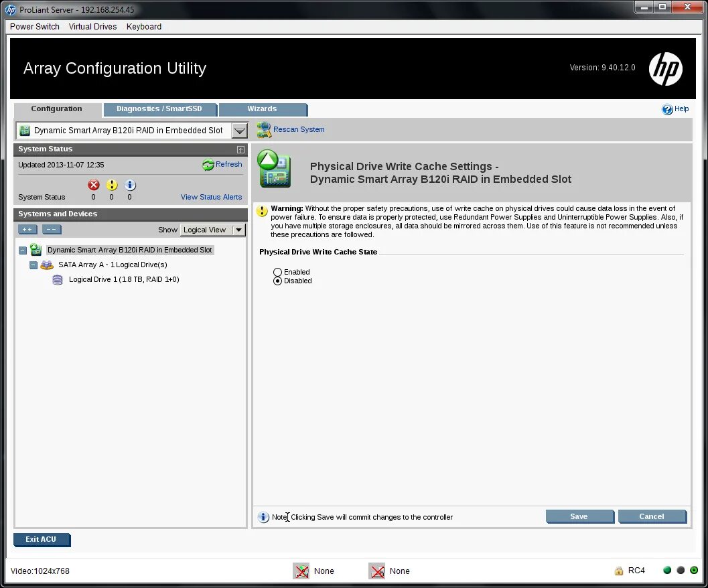Open the controller selection dropdown arrow

pos(240,131)
